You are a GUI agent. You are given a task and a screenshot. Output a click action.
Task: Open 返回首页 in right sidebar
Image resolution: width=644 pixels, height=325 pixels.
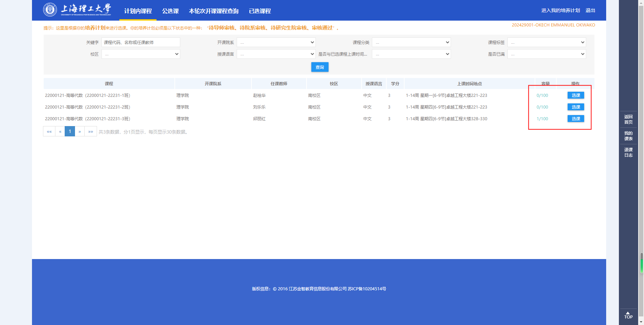[x=628, y=120]
